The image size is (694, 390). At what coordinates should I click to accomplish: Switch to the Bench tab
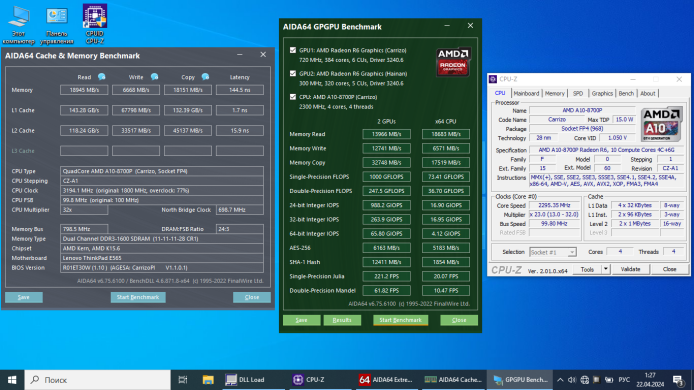[626, 93]
